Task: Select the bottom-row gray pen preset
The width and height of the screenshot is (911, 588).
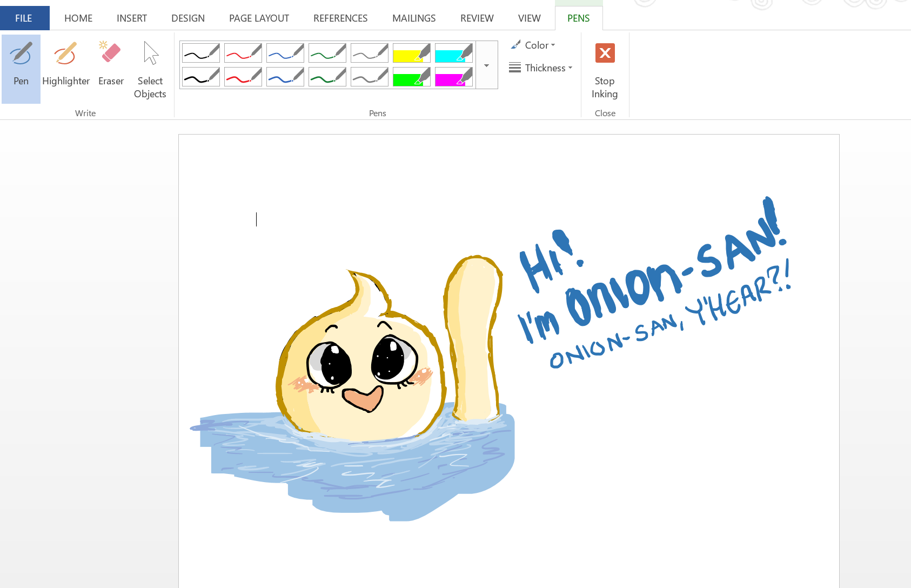Action: tap(370, 77)
